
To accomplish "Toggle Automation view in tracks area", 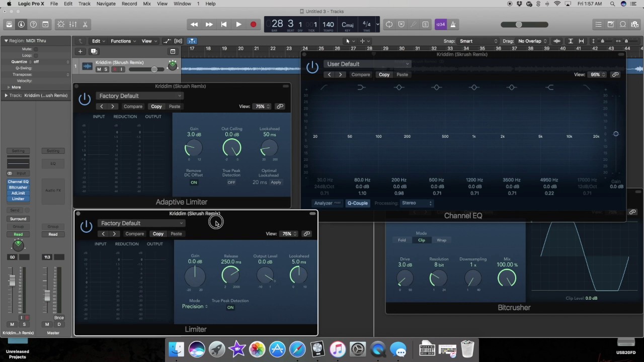I will (x=168, y=41).
